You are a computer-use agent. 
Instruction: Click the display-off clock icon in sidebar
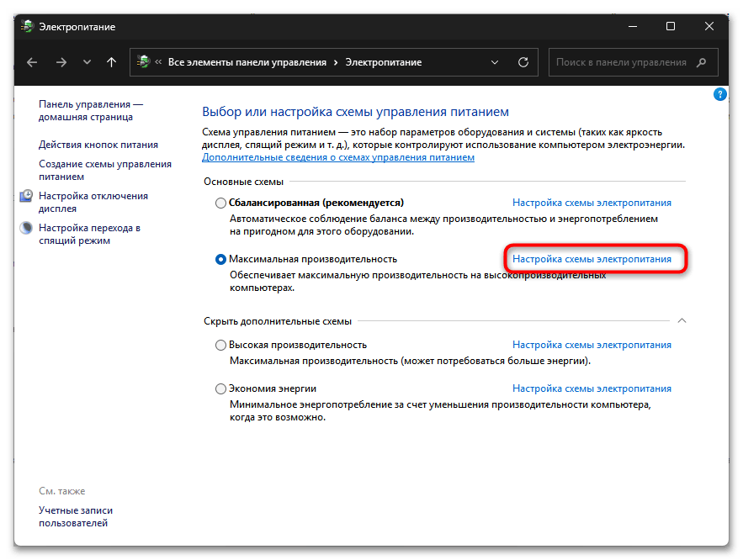[26, 196]
